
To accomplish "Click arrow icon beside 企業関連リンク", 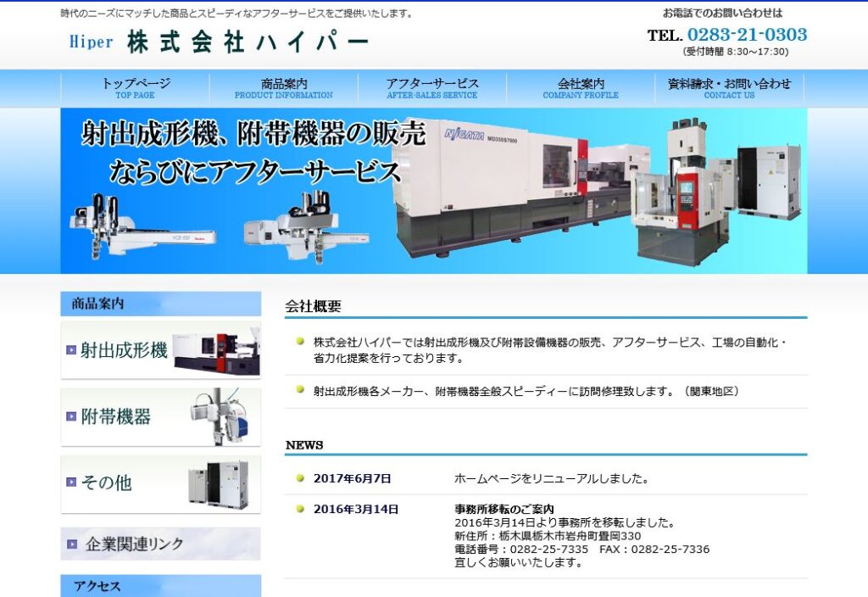I will click(x=72, y=544).
